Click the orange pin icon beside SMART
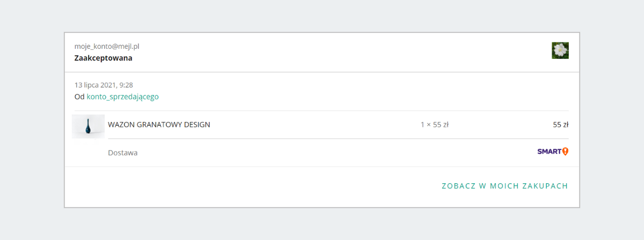The height and width of the screenshot is (240, 644). pyautogui.click(x=565, y=152)
